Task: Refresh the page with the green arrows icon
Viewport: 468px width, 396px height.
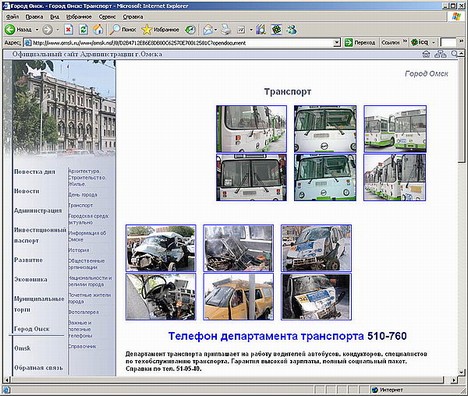Action: tap(83, 30)
